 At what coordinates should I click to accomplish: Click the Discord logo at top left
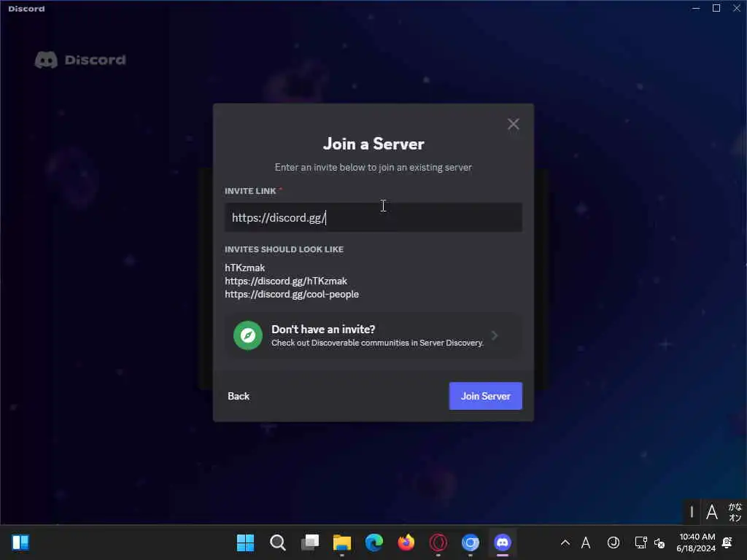pos(80,60)
